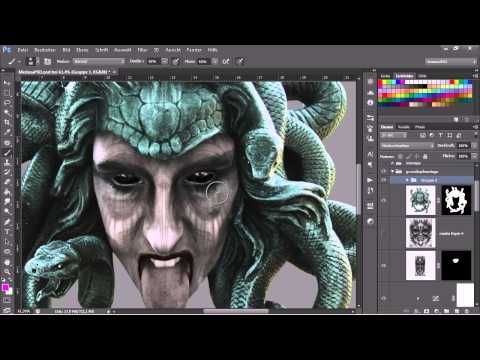The image size is (480, 360).
Task: Change the screen mode icon at toolbar bottom
Action: [x=7, y=310]
